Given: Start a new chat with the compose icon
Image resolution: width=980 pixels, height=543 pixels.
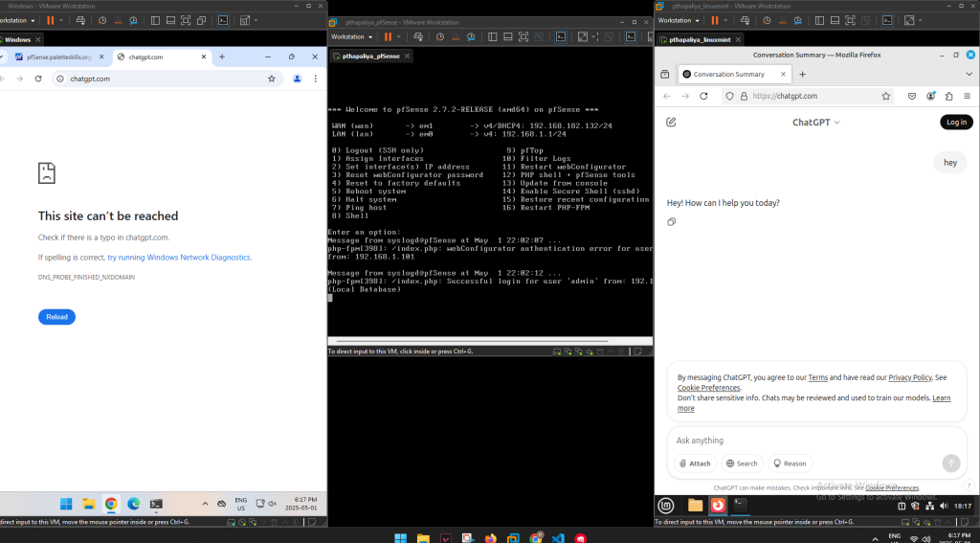Looking at the screenshot, I should [671, 123].
